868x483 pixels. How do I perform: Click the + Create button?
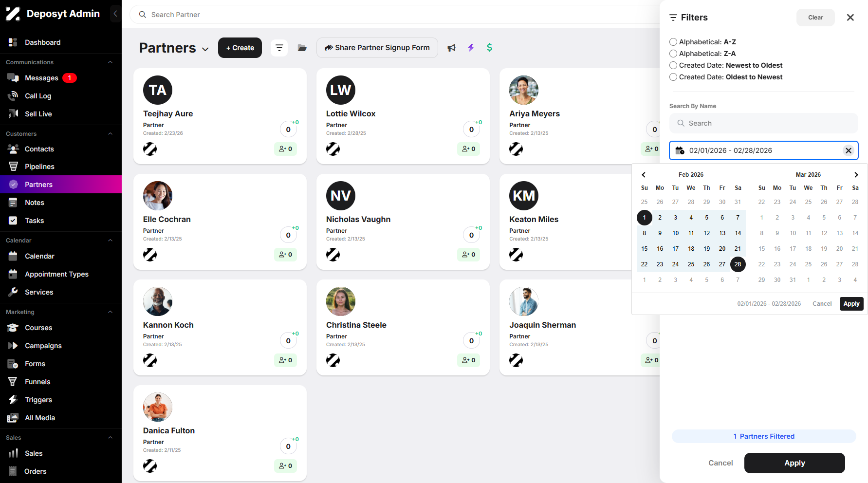(x=240, y=48)
